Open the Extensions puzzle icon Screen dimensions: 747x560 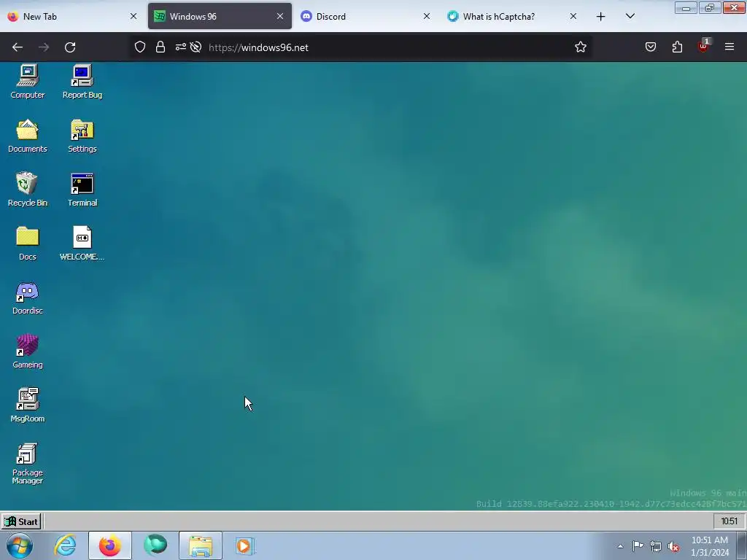tap(677, 47)
